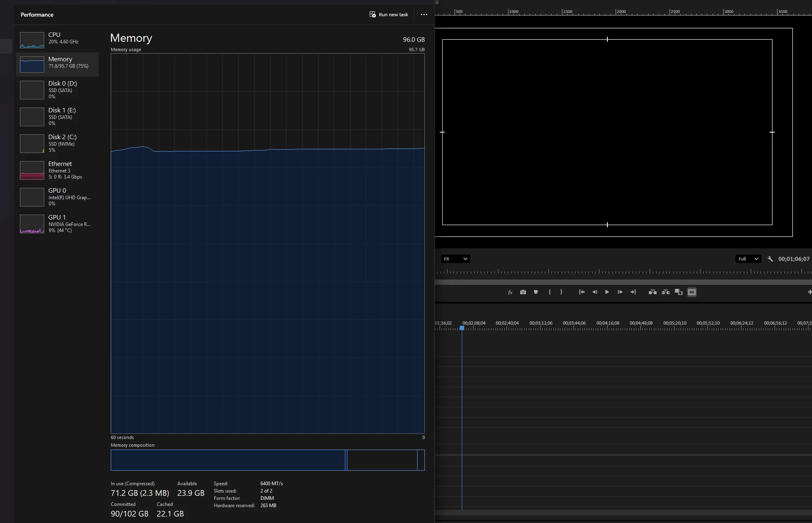Step forward one frame
The width and height of the screenshot is (812, 523).
620,292
